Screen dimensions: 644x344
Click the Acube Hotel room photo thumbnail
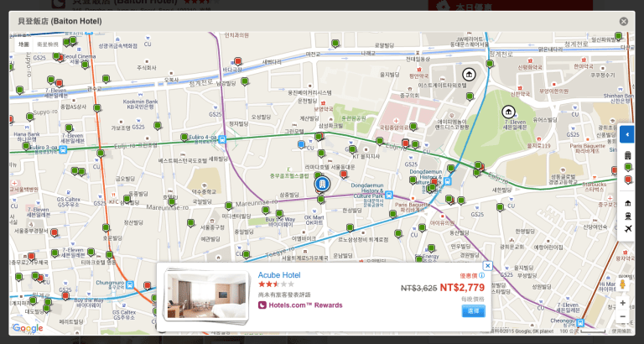click(206, 296)
